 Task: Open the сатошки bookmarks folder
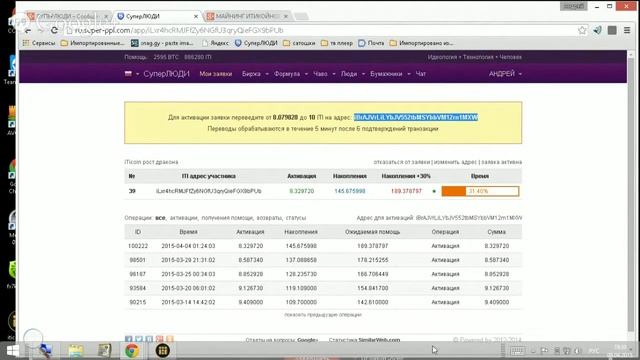(299, 43)
